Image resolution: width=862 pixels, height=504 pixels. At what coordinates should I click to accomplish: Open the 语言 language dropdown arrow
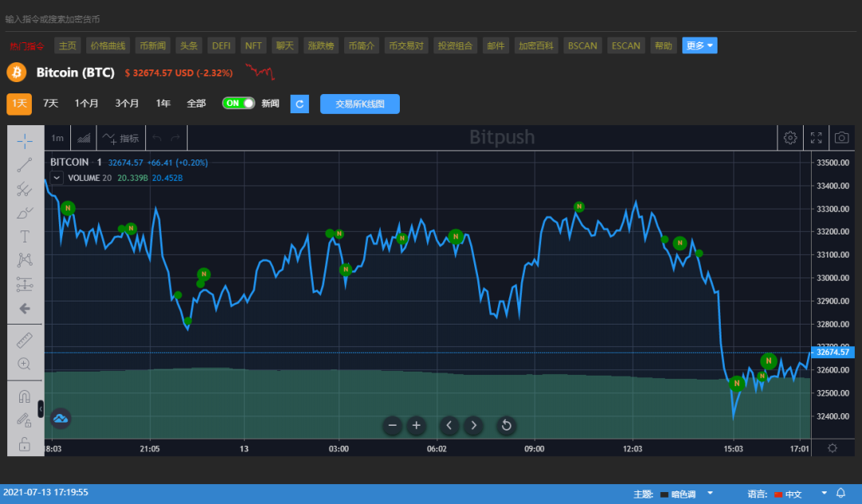point(824,493)
